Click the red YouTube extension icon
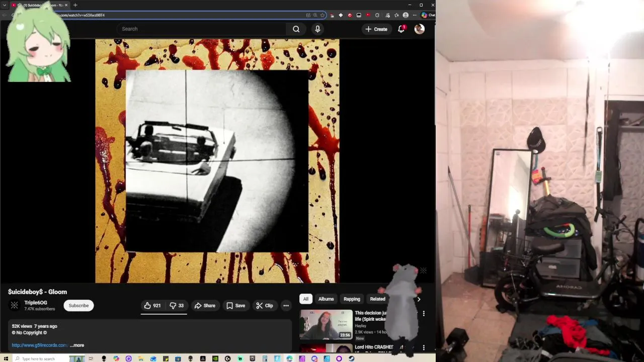The image size is (644, 362). [368, 15]
